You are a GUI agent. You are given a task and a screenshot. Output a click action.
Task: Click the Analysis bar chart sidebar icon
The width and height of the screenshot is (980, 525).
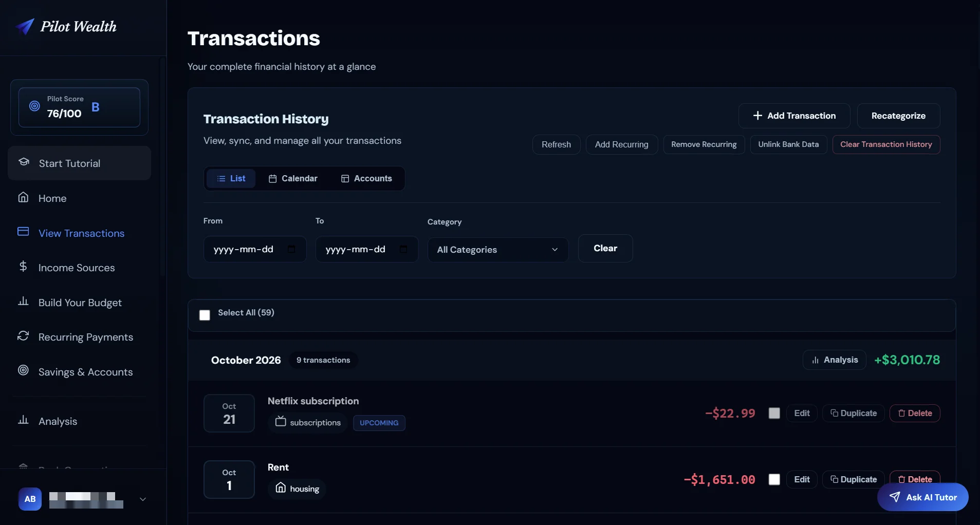point(23,420)
